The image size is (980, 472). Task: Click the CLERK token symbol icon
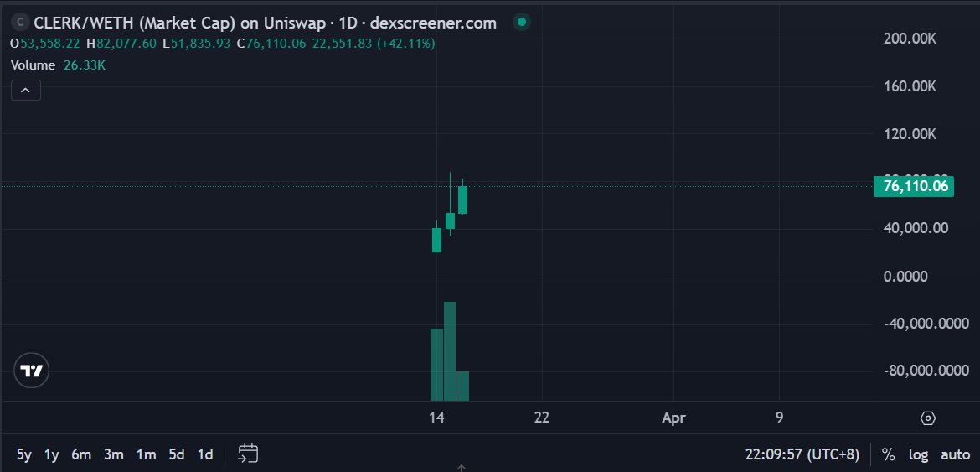tap(21, 23)
